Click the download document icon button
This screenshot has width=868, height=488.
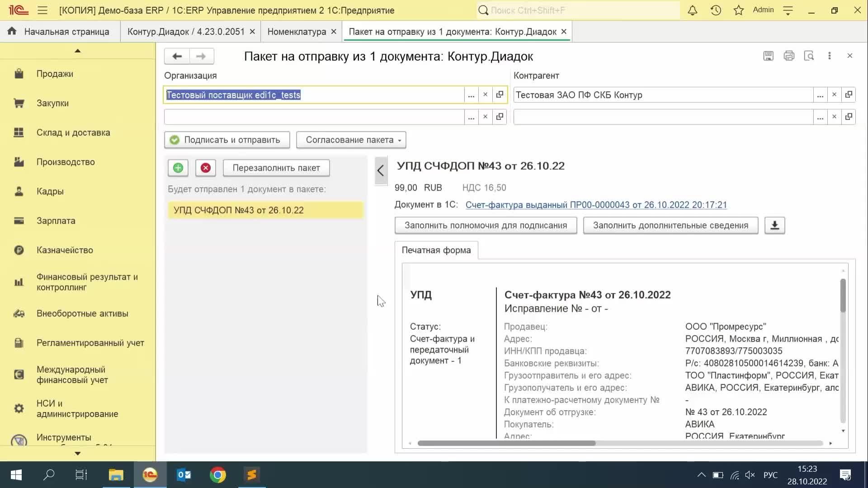pyautogui.click(x=774, y=225)
